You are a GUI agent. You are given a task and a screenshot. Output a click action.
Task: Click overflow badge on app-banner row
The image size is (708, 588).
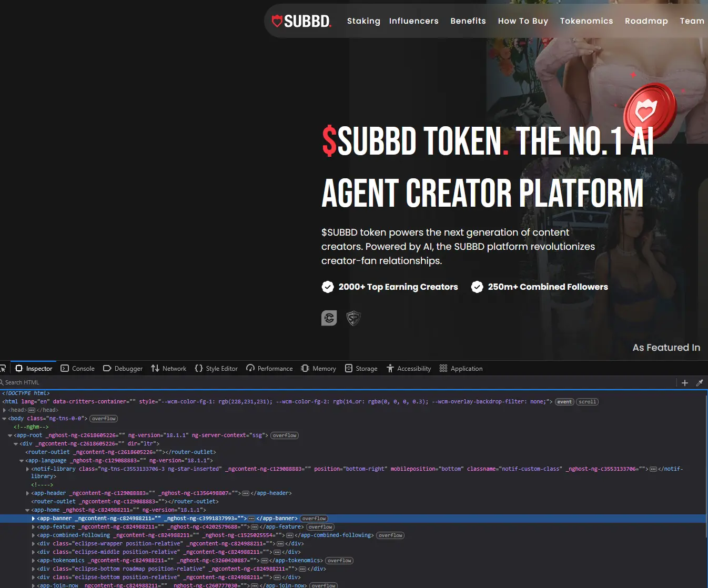(314, 519)
